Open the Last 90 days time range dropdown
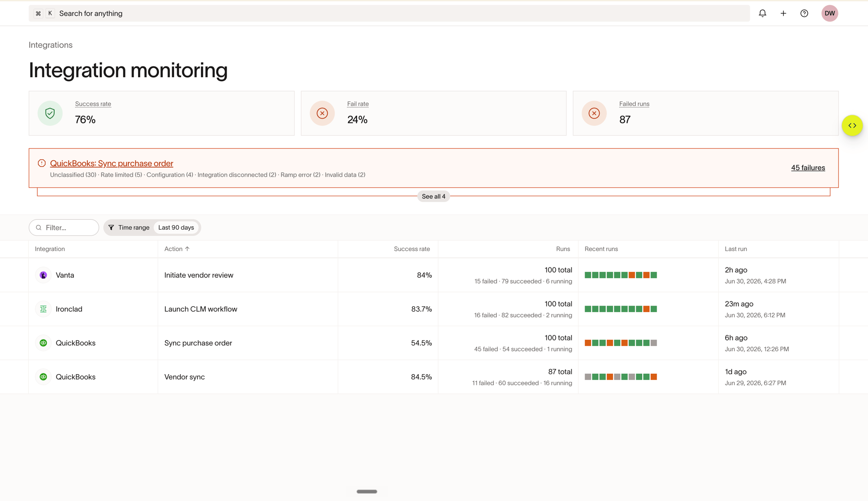 tap(176, 227)
